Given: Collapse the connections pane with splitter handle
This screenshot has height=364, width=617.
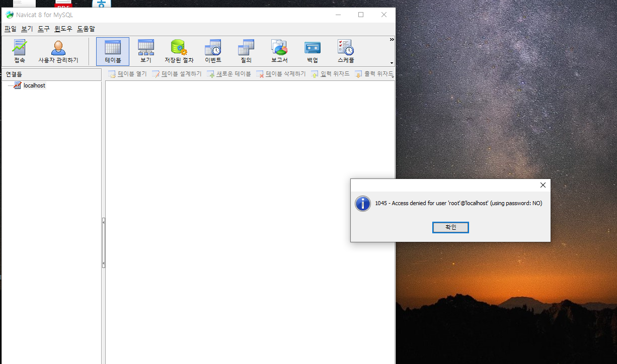Looking at the screenshot, I should (103, 242).
